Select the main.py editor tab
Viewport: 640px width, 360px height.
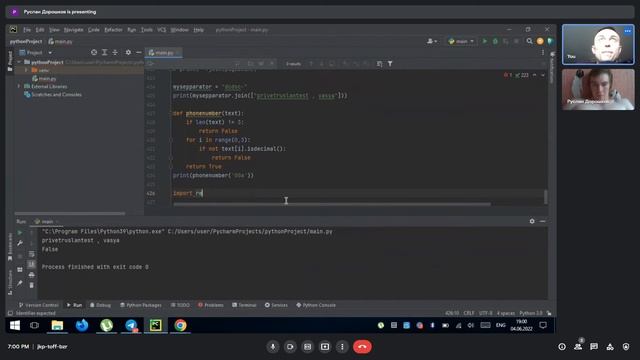[x=164, y=52]
